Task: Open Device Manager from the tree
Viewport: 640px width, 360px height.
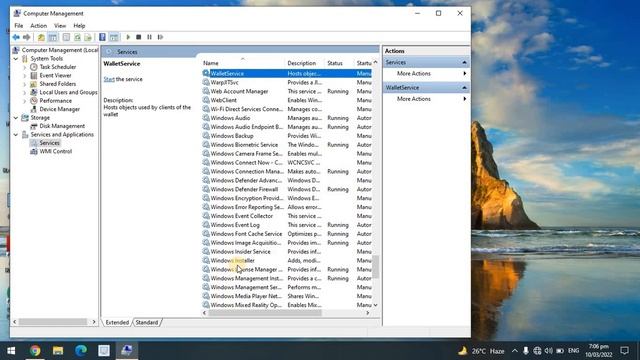Action: click(60, 109)
